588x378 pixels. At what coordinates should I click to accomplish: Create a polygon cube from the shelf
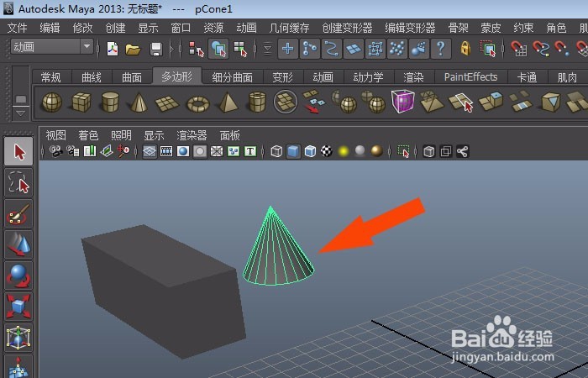point(81,102)
